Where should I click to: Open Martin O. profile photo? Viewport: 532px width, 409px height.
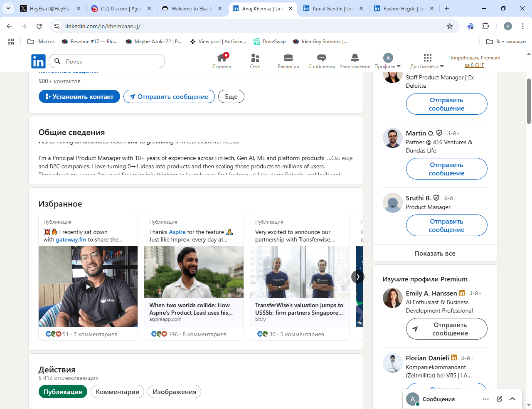click(392, 138)
